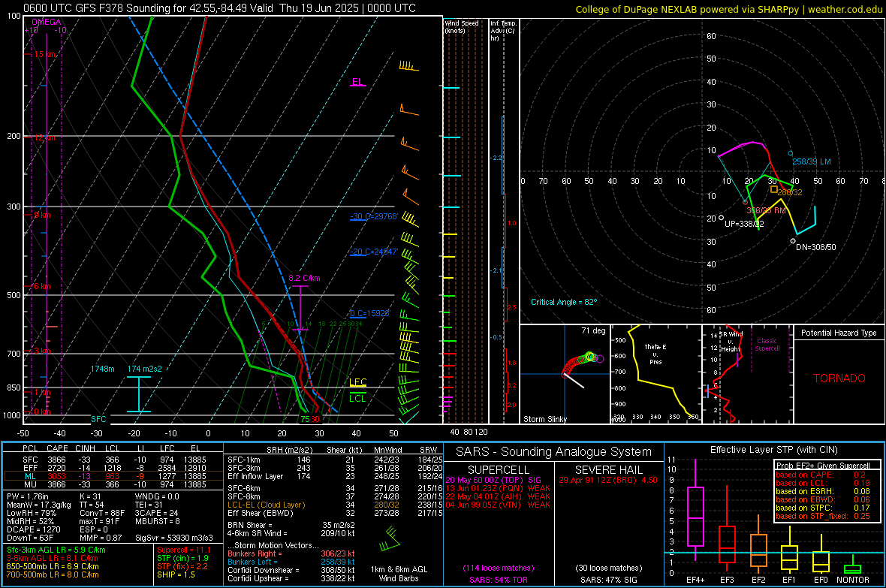Screen dimensions: 886x588
Task: Click the -30 C=29768' height label
Action: tap(374, 216)
